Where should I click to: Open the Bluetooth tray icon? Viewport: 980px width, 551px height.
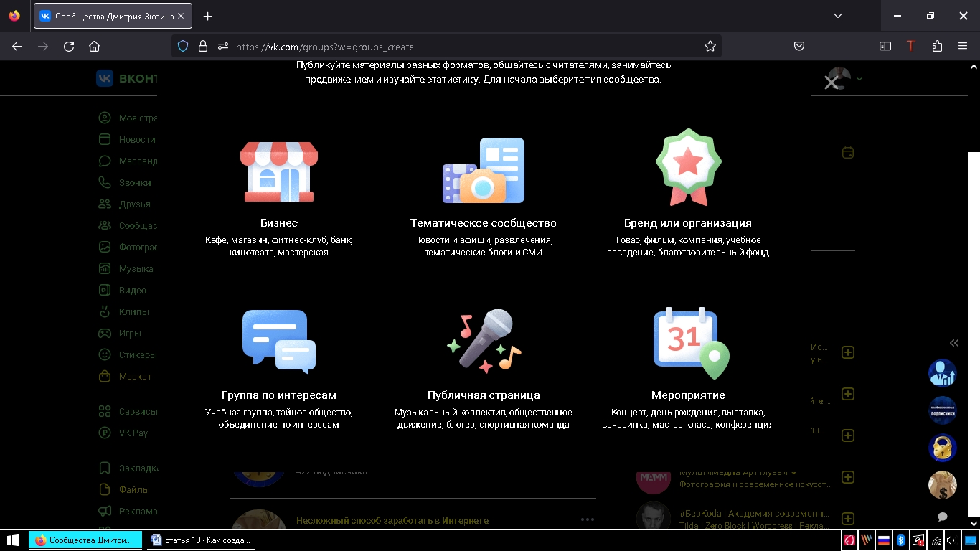[901, 540]
